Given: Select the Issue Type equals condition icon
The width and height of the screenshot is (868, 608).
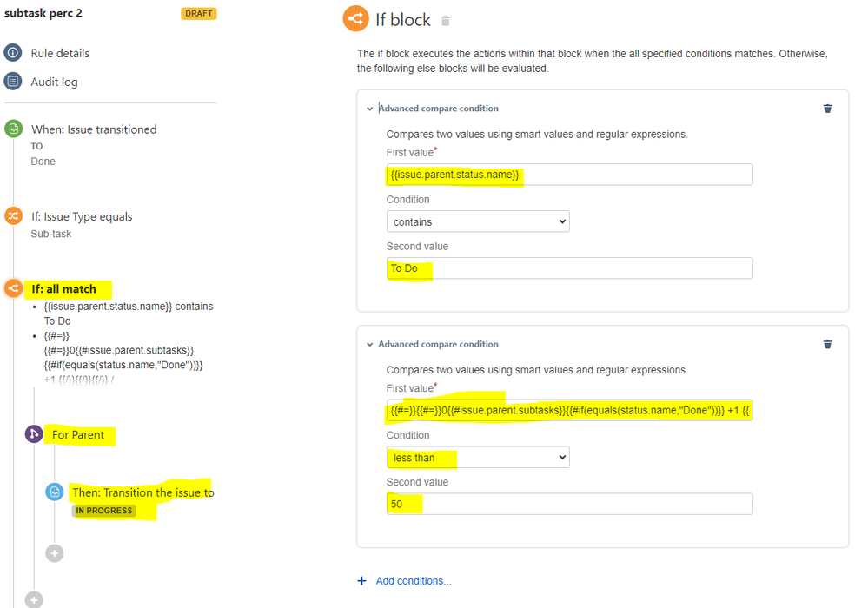Looking at the screenshot, I should tap(13, 215).
